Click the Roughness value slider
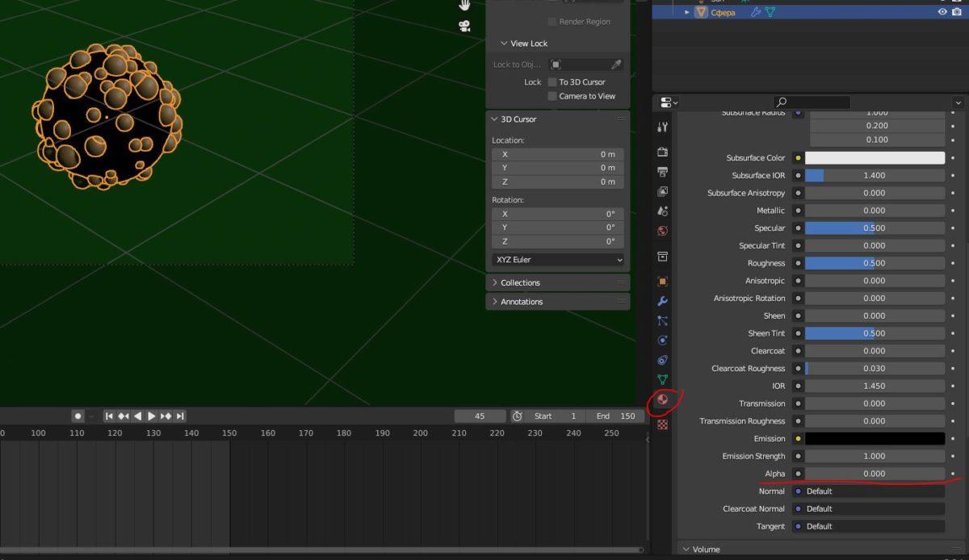Image resolution: width=969 pixels, height=560 pixels. 875,263
